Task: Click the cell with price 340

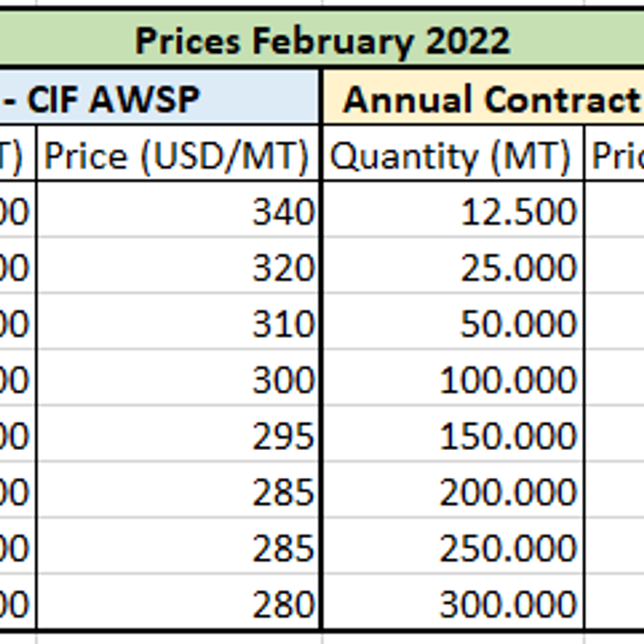Action: [x=177, y=210]
